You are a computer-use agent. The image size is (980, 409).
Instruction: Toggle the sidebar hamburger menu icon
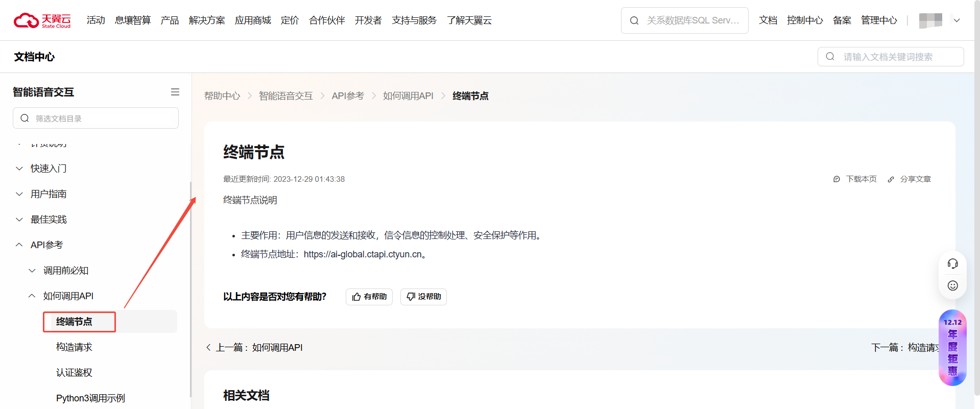coord(175,92)
